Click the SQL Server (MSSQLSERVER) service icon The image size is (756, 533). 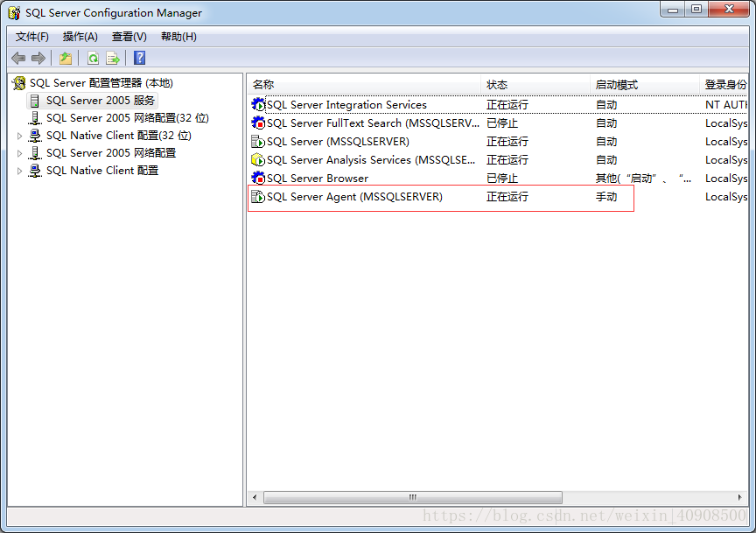[x=258, y=141]
